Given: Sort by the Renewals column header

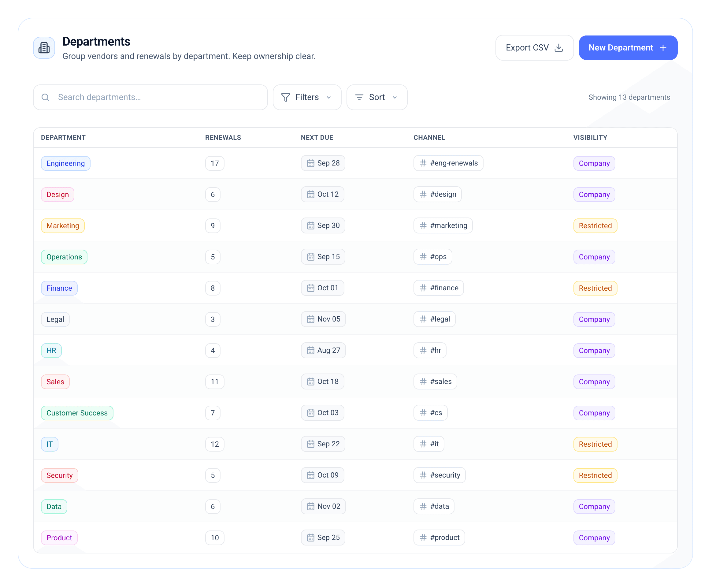Looking at the screenshot, I should click(223, 138).
